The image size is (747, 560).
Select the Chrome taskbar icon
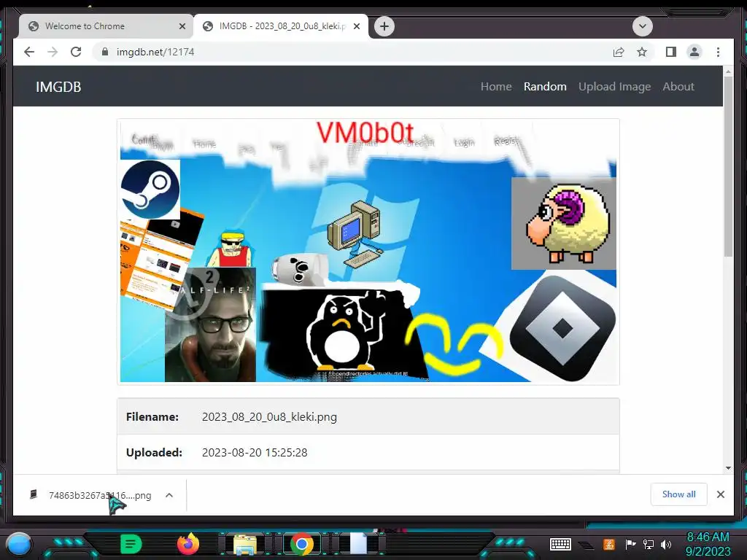tap(301, 544)
